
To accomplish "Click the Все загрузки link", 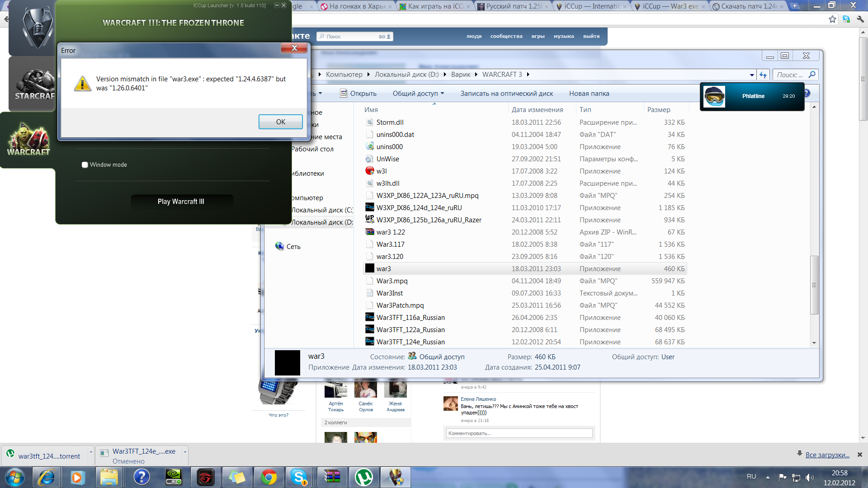I will [827, 455].
